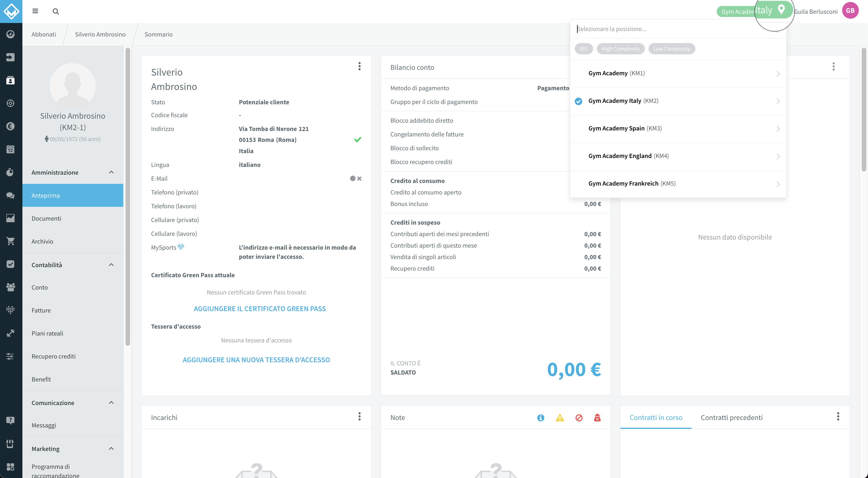Expand Gym Academy Spain (KM3) chevron

pos(778,129)
